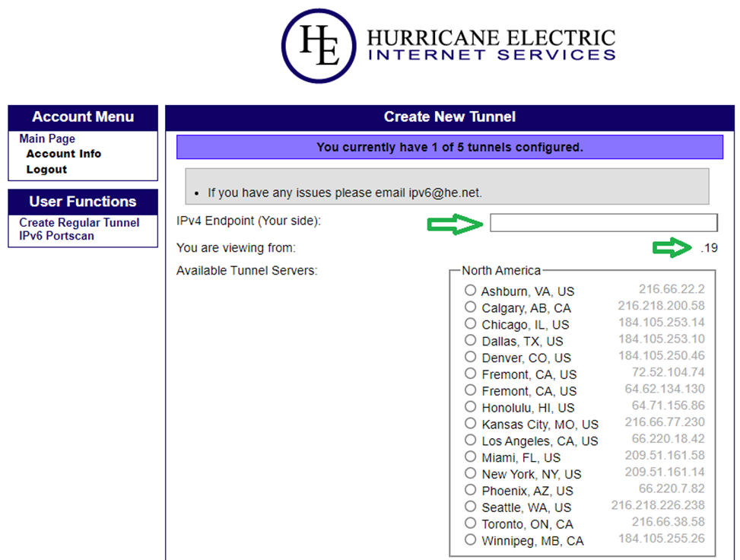Select the Chicago, IL, US server

pyautogui.click(x=470, y=323)
